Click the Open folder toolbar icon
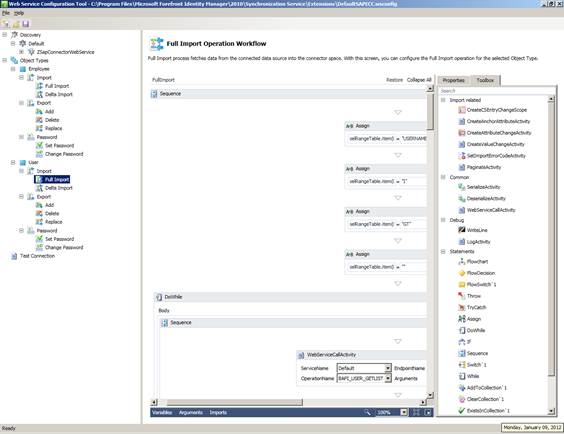Image resolution: width=564 pixels, height=434 pixels. click(16, 24)
